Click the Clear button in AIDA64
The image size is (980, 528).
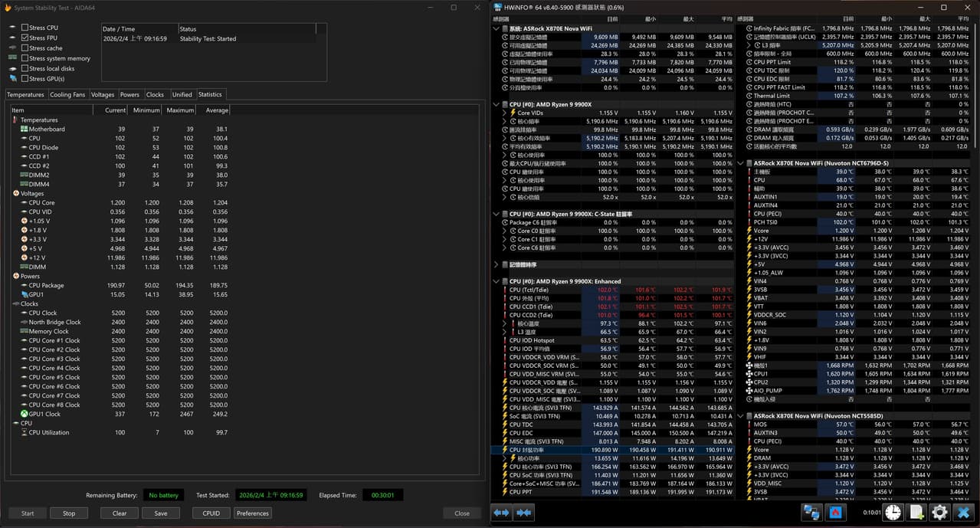[x=120, y=513]
